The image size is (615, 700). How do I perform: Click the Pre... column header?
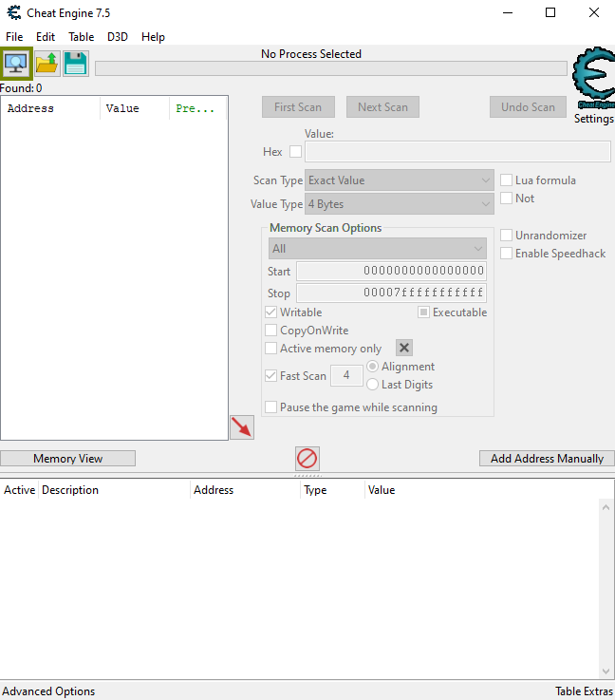[x=198, y=108]
